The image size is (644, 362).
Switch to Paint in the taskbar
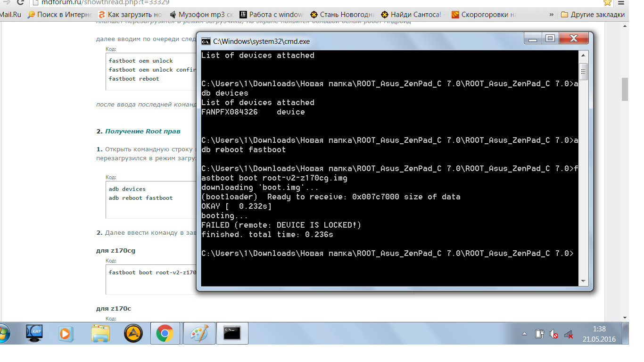199,334
